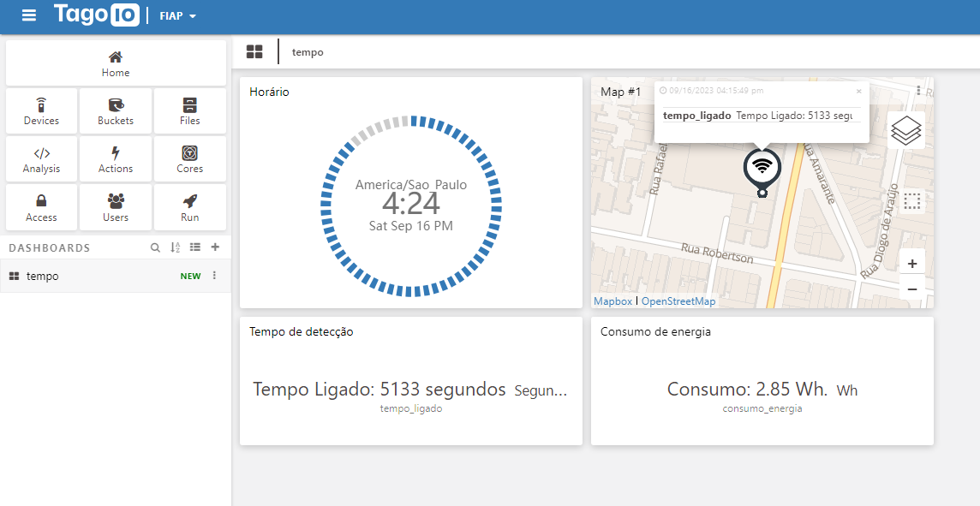Image resolution: width=980 pixels, height=506 pixels.
Task: Select the tempo breadcrumb tab
Action: 307,51
